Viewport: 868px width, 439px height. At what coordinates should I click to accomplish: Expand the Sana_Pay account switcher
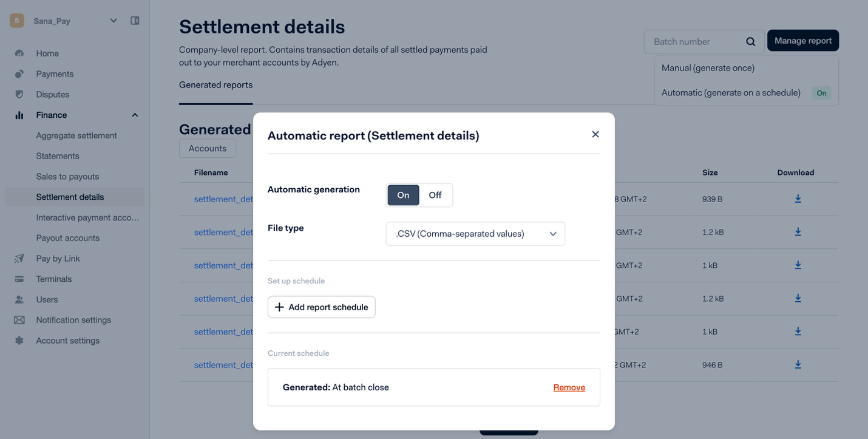click(114, 21)
